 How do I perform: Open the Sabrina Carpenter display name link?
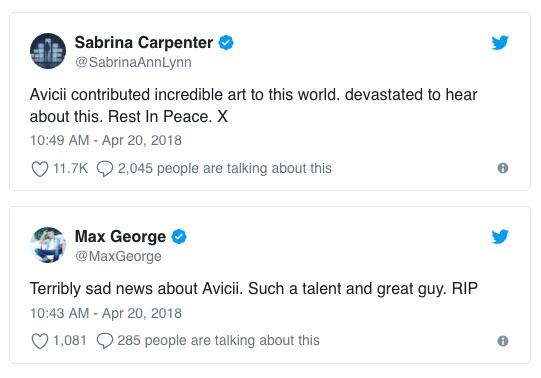click(144, 43)
